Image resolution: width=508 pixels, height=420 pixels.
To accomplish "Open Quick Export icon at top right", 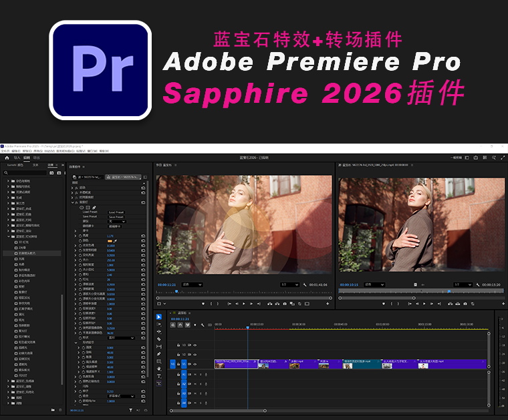I will click(476, 158).
